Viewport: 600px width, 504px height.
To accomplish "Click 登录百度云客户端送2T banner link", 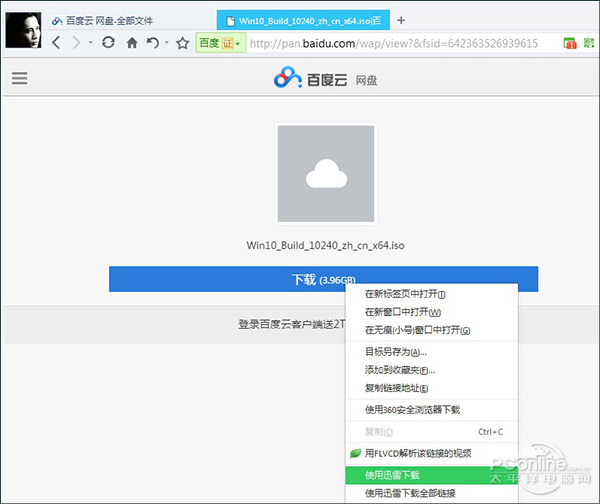I will click(292, 324).
